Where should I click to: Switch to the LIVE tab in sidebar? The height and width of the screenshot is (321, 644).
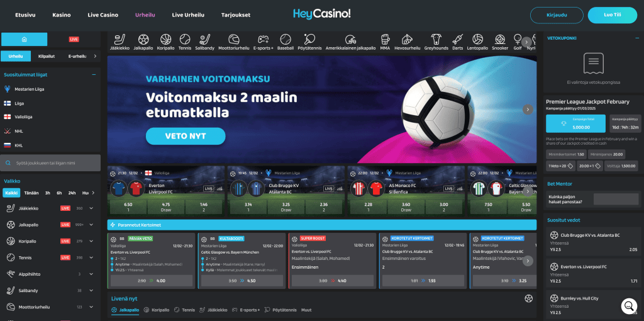coord(74,40)
